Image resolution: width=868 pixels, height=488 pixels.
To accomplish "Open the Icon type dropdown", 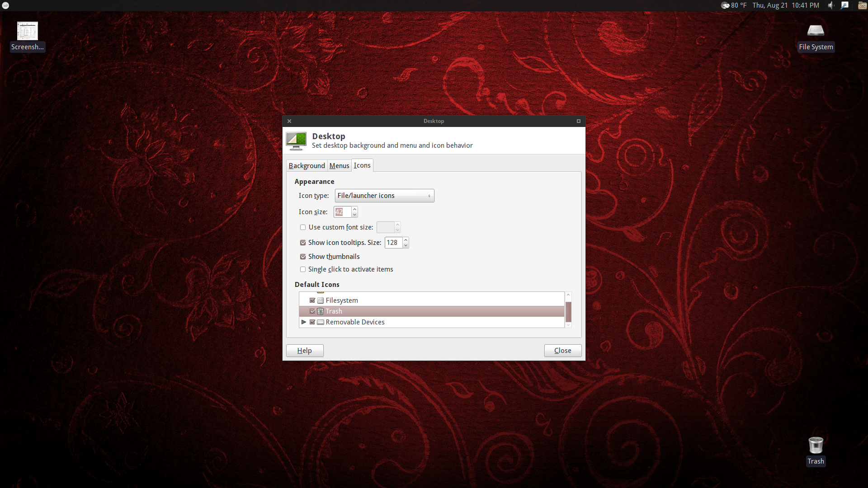I will pos(384,196).
